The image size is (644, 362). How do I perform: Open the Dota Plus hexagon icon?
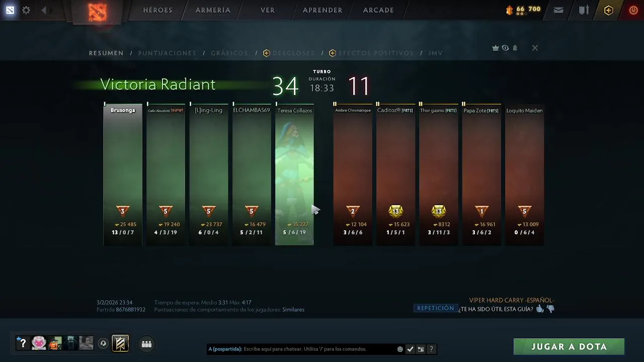[609, 10]
